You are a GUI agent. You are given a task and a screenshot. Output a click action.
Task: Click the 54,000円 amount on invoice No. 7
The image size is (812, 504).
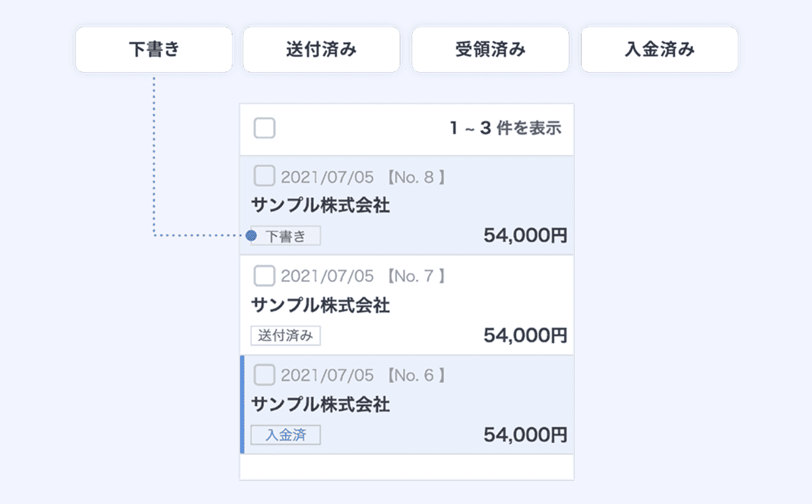(x=526, y=336)
